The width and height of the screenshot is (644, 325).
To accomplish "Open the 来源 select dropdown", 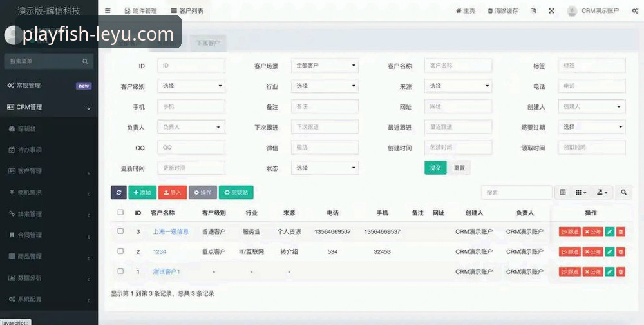I will point(458,86).
